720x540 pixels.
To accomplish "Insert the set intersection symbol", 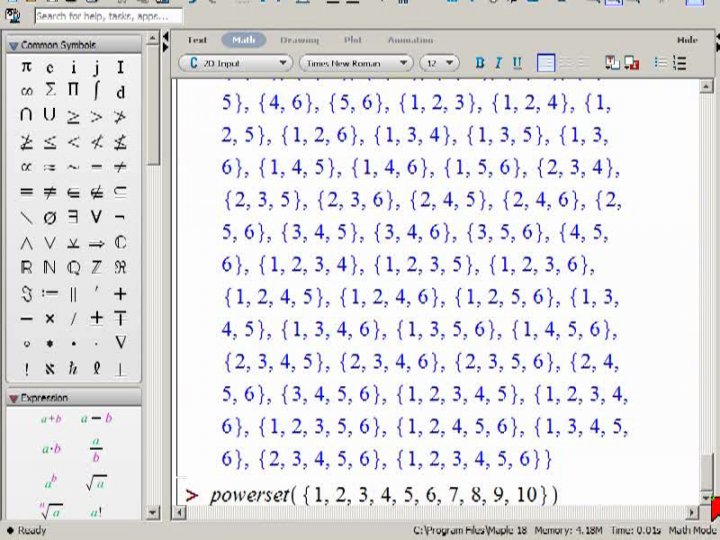I will [x=26, y=115].
